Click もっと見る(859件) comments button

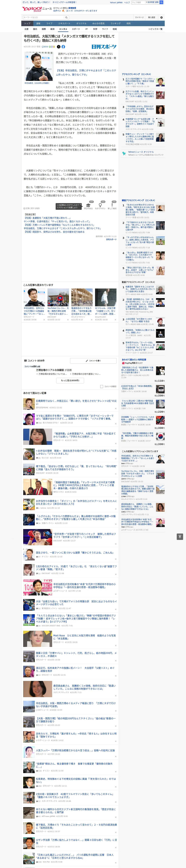(x=70, y=380)
